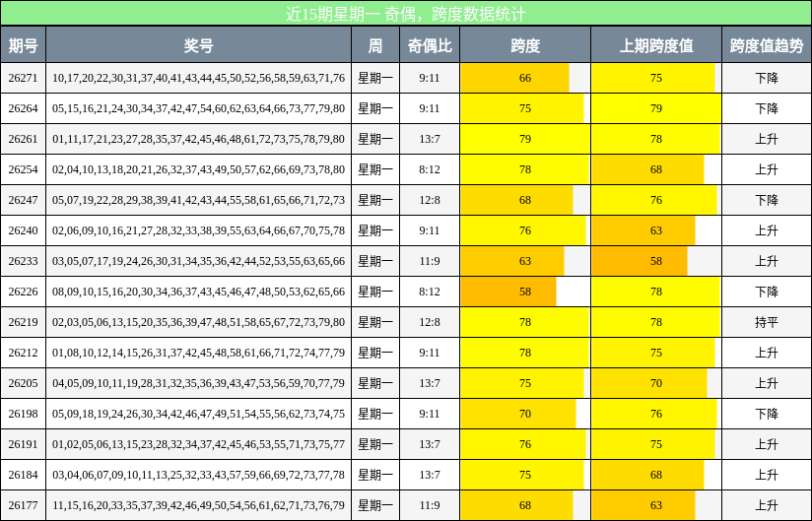Image resolution: width=812 pixels, height=521 pixels.
Task: Click the 上期跨度值 70 in row 26205
Action: click(x=649, y=383)
